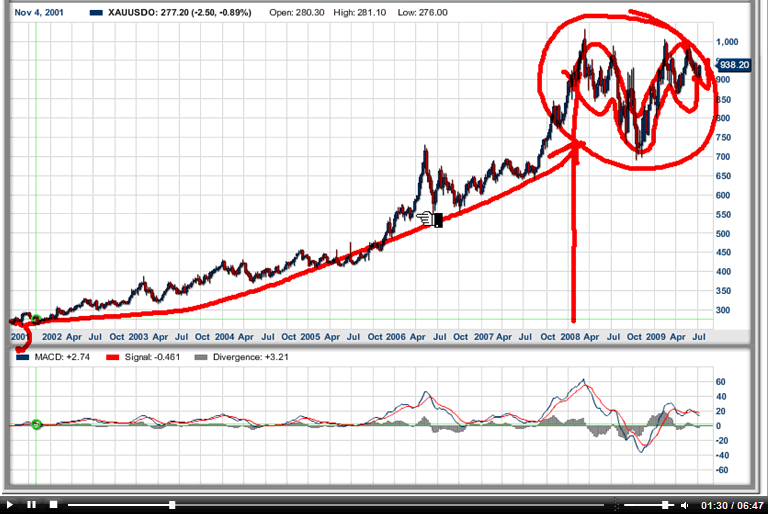Click the green circle marker on price chart
Image resolution: width=774 pixels, height=521 pixels.
pyautogui.click(x=36, y=320)
